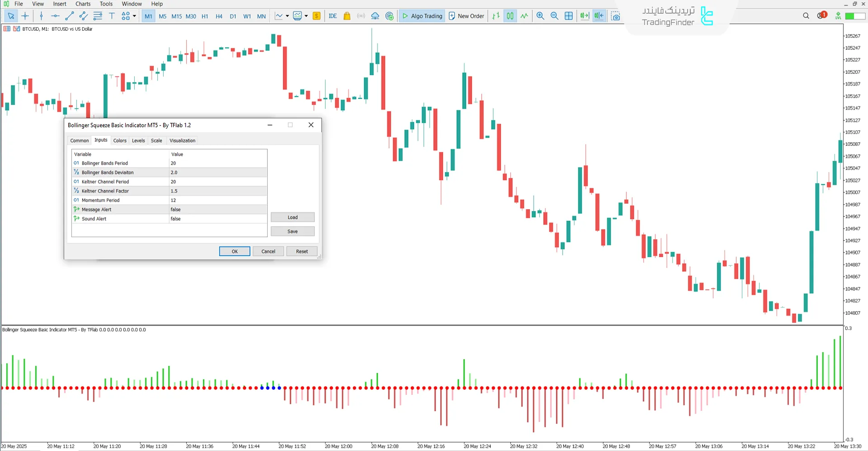This screenshot has width=868, height=451.
Task: Select the Crosshair tool
Action: tap(25, 16)
